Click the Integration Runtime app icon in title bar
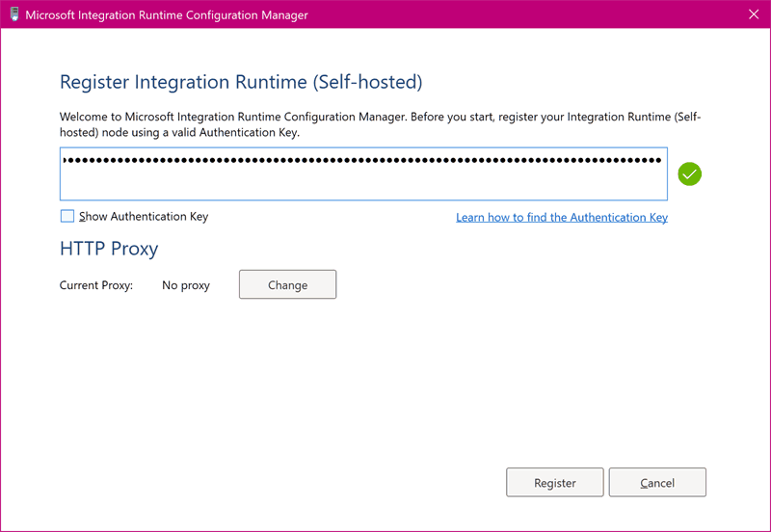This screenshot has height=532, width=771. click(x=13, y=15)
